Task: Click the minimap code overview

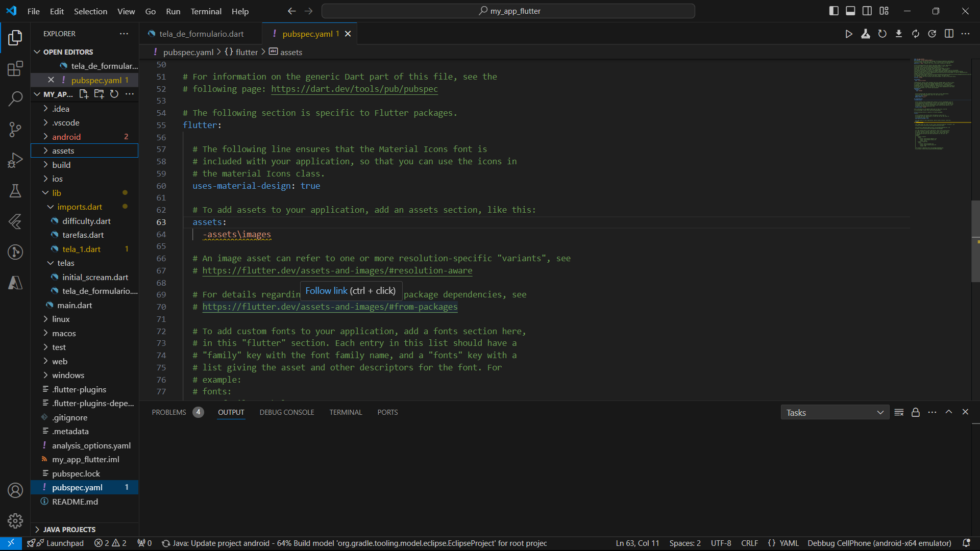Action: point(942,105)
